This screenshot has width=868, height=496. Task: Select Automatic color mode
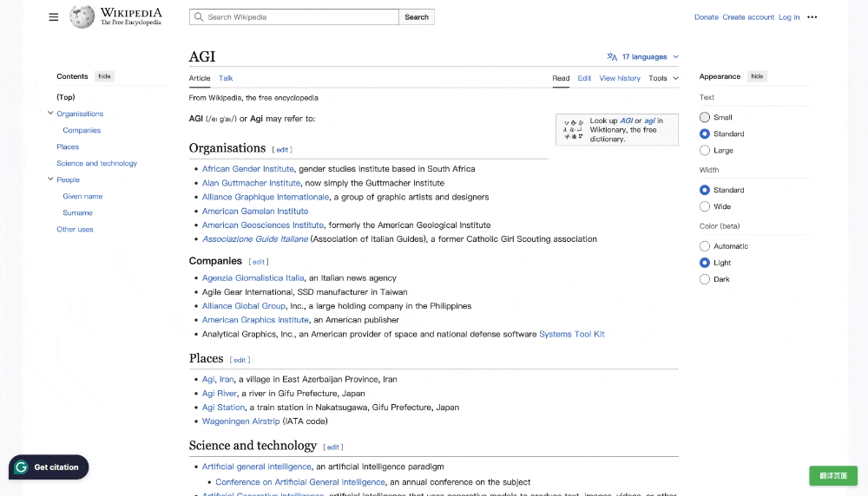click(704, 246)
